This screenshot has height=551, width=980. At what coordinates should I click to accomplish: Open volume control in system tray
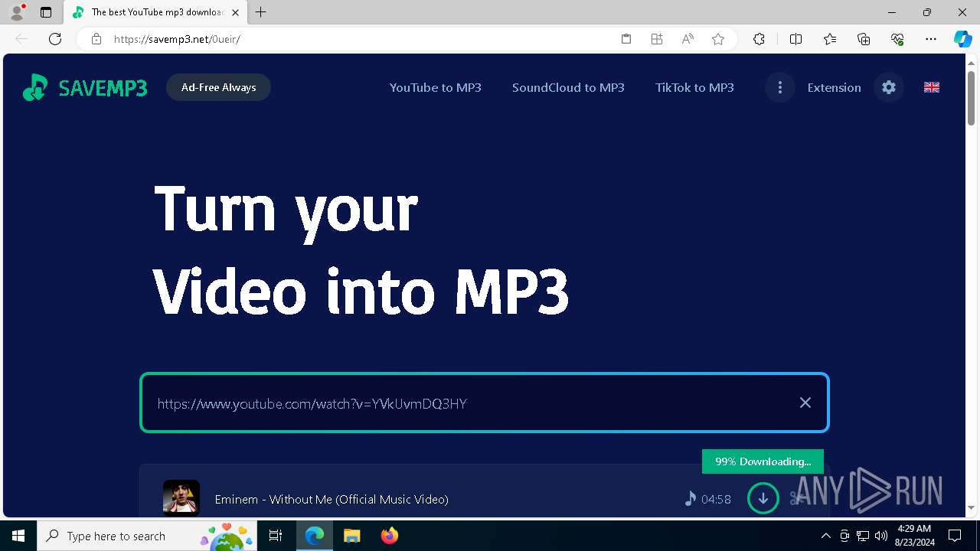(x=880, y=536)
